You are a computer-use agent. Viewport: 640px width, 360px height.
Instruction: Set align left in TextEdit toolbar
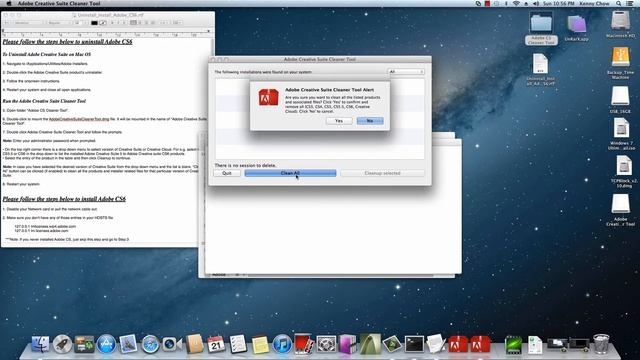click(133, 23)
